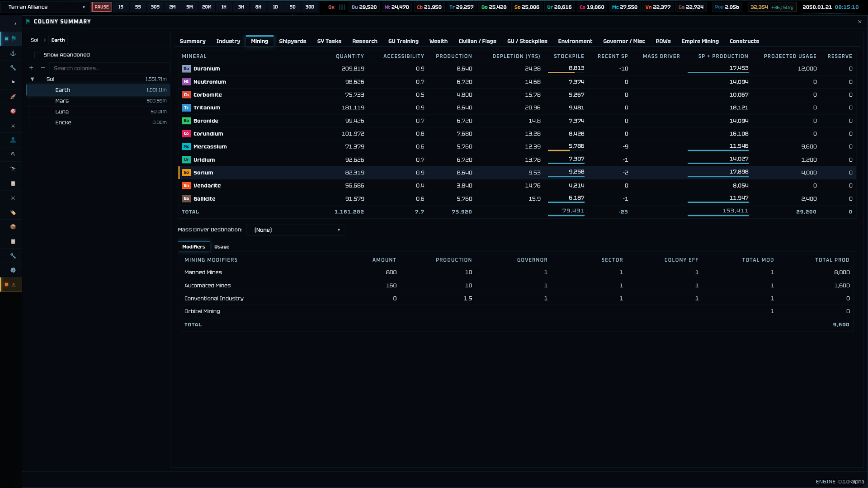The height and width of the screenshot is (488, 868).
Task: Click the warning triangle sidebar icon
Action: click(14, 285)
